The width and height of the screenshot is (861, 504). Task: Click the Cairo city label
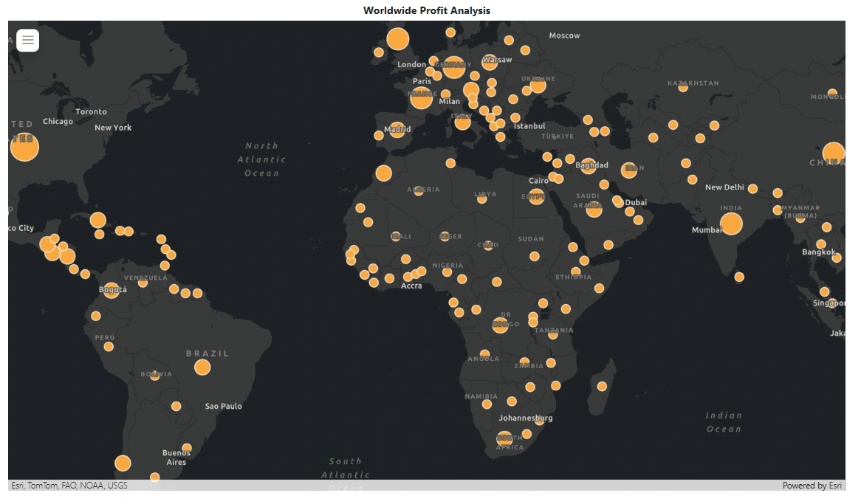point(538,181)
